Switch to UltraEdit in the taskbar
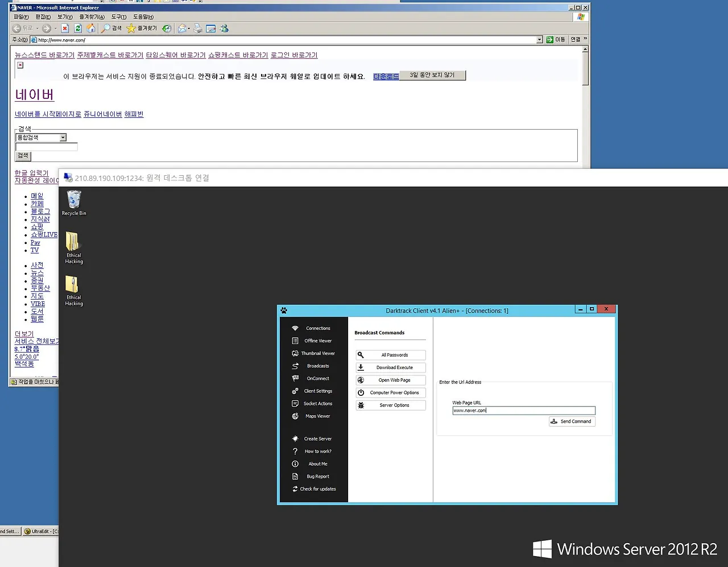 [40, 531]
